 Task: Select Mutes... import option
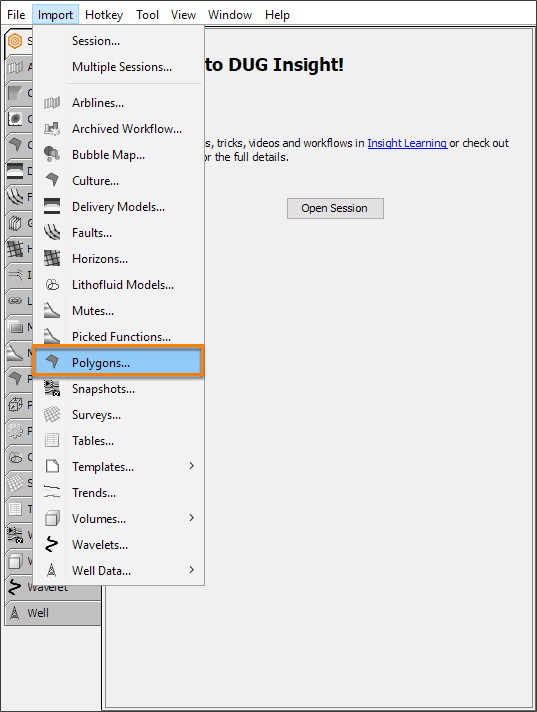click(x=118, y=311)
